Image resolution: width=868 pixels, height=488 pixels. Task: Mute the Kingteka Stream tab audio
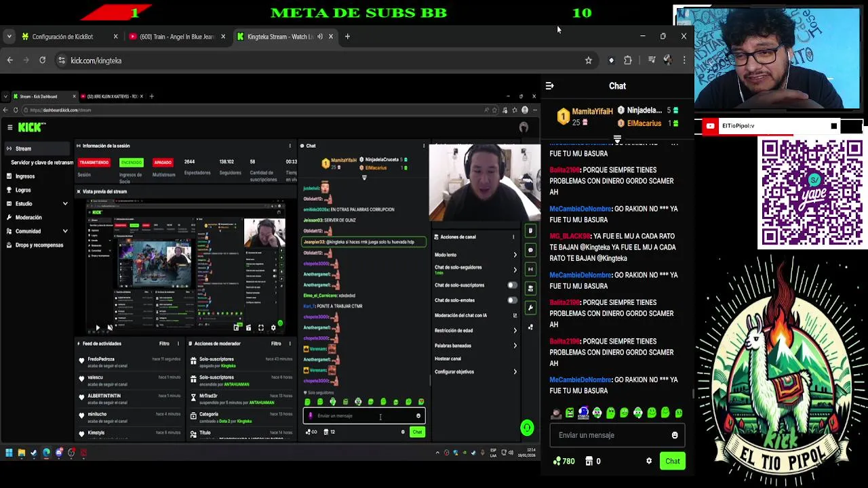(320, 37)
